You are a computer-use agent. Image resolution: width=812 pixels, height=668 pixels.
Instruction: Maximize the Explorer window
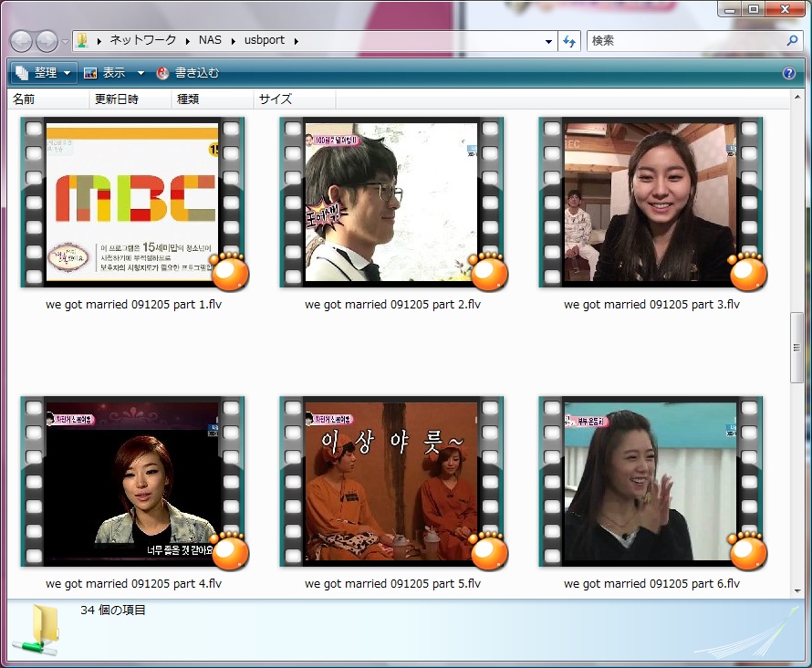click(754, 9)
